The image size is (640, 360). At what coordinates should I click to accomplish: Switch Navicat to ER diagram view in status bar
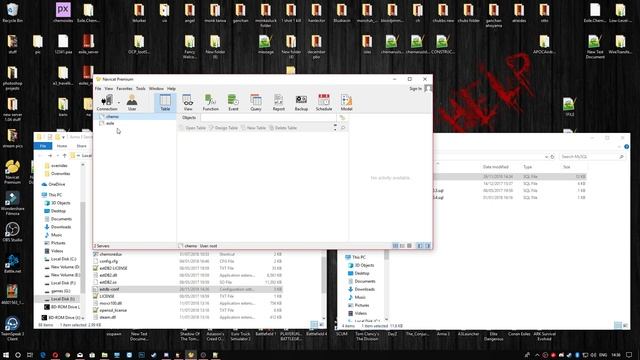tap(409, 246)
